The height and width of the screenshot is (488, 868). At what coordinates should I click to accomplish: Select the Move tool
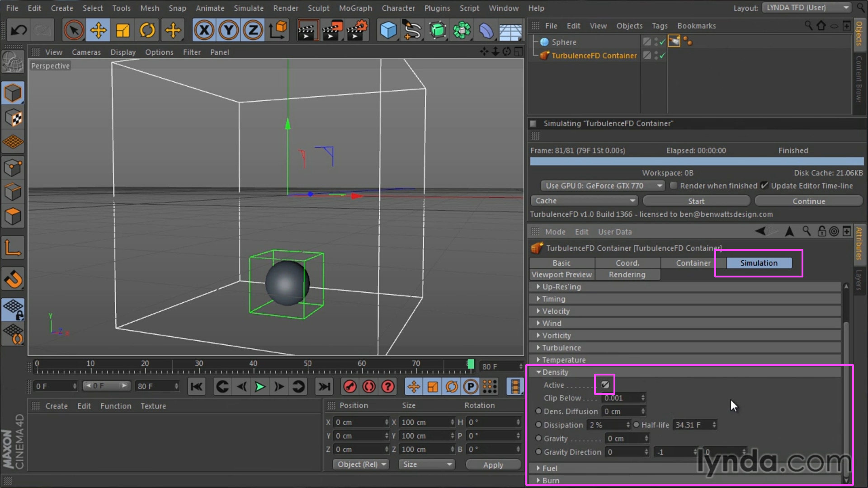pyautogui.click(x=98, y=30)
